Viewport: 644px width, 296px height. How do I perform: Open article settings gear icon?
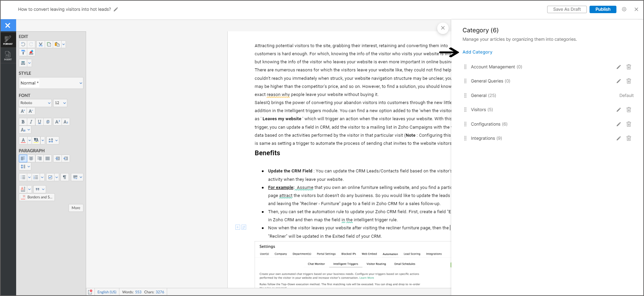(624, 9)
